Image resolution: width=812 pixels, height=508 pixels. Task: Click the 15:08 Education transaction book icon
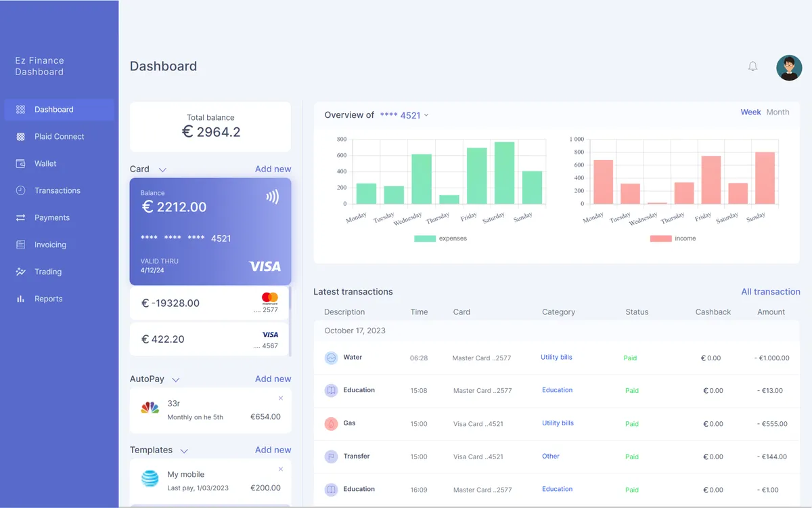pyautogui.click(x=331, y=391)
